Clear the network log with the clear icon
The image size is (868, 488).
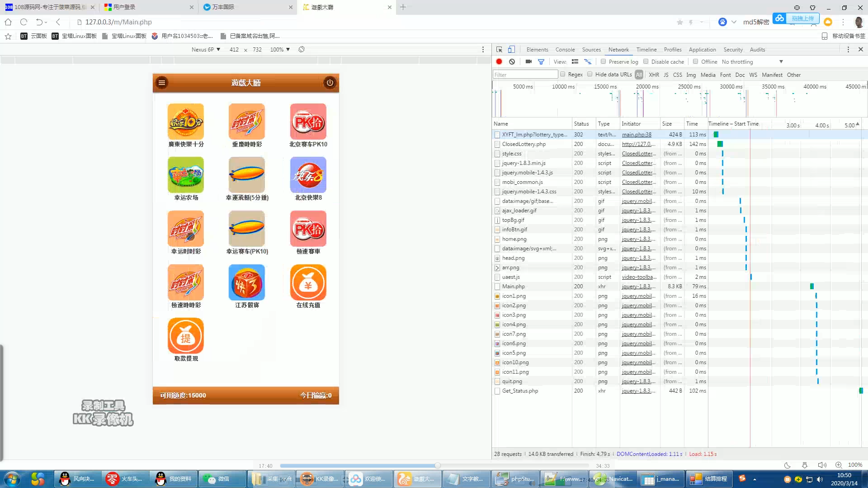[x=512, y=62]
